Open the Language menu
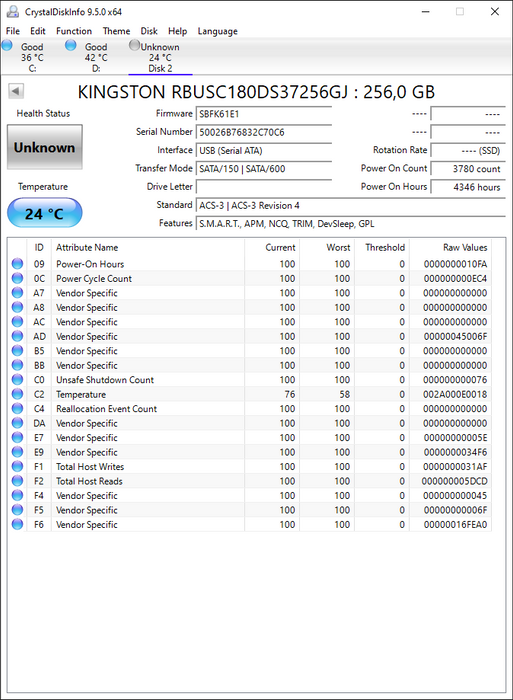The width and height of the screenshot is (513, 700). (x=217, y=31)
